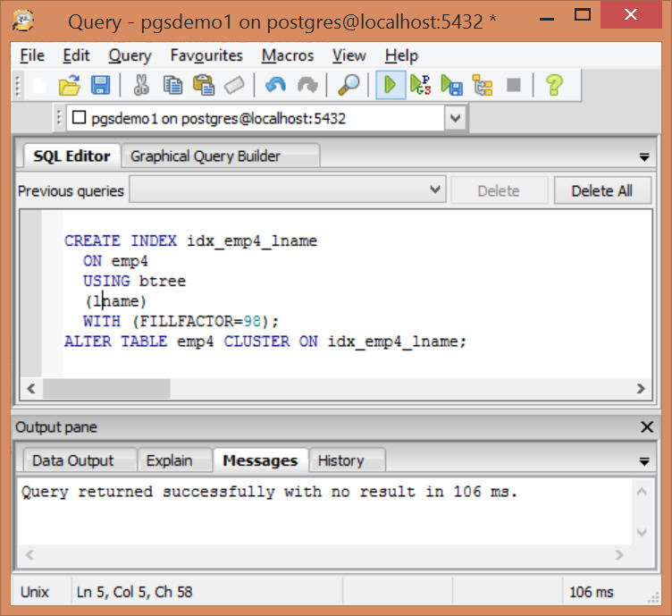
Task: Toggle the checkbox beside pgsdemo1 connection
Action: pos(79,117)
